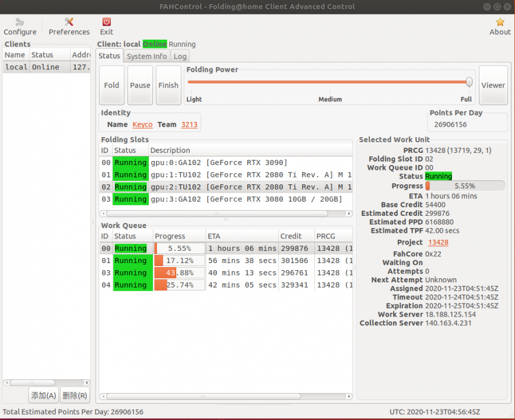Open the Log tab
Screen dimensions: 515x420
click(x=180, y=56)
